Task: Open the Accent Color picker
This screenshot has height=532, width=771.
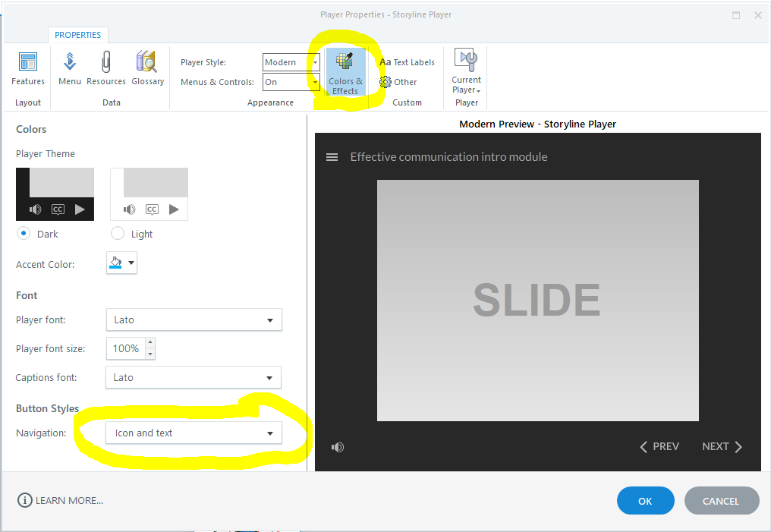Action: tap(121, 263)
